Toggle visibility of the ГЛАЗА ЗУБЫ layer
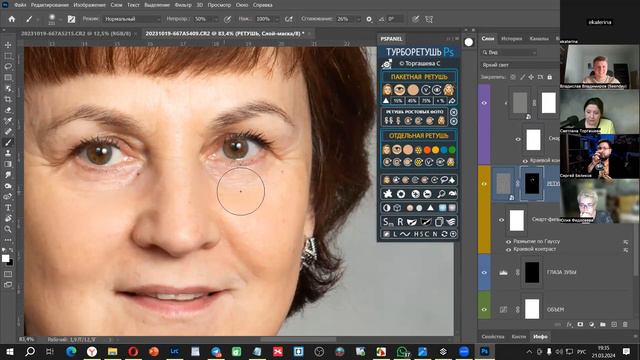Screen dimensions: 640x360 [x=484, y=272]
